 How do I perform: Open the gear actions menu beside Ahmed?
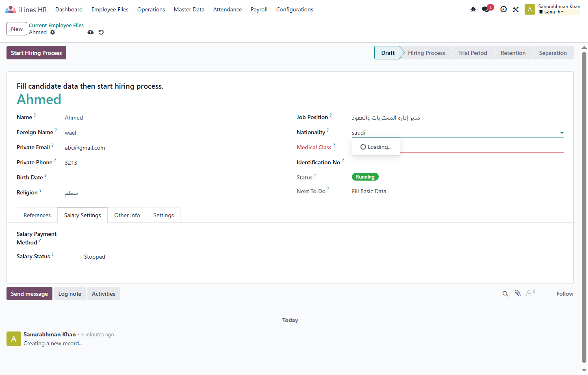pyautogui.click(x=53, y=32)
